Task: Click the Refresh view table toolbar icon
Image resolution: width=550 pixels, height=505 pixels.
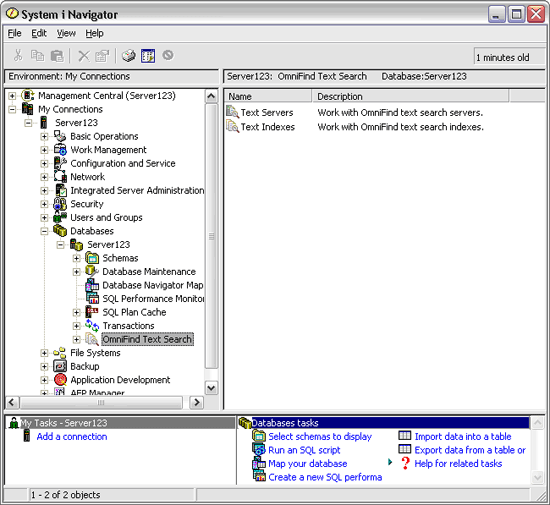Action: point(148,56)
